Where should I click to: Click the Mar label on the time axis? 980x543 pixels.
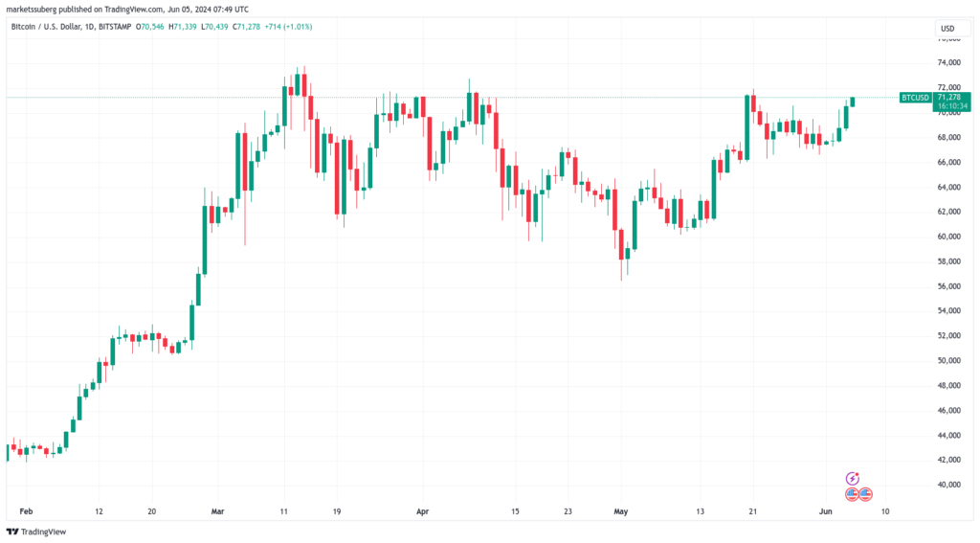[217, 511]
